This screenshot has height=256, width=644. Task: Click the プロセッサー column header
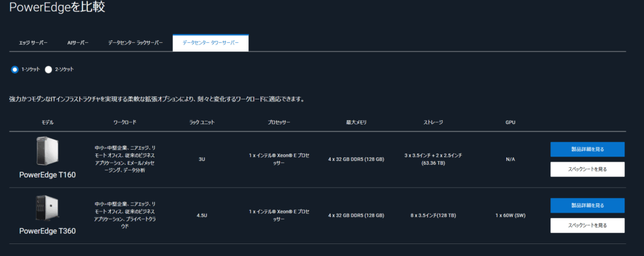pos(278,121)
